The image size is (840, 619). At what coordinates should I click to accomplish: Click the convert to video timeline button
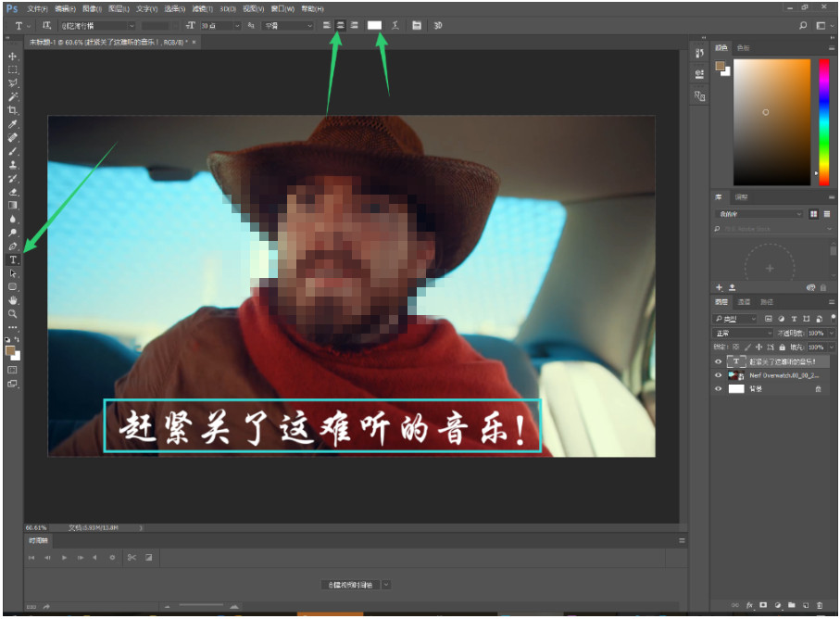coord(352,584)
